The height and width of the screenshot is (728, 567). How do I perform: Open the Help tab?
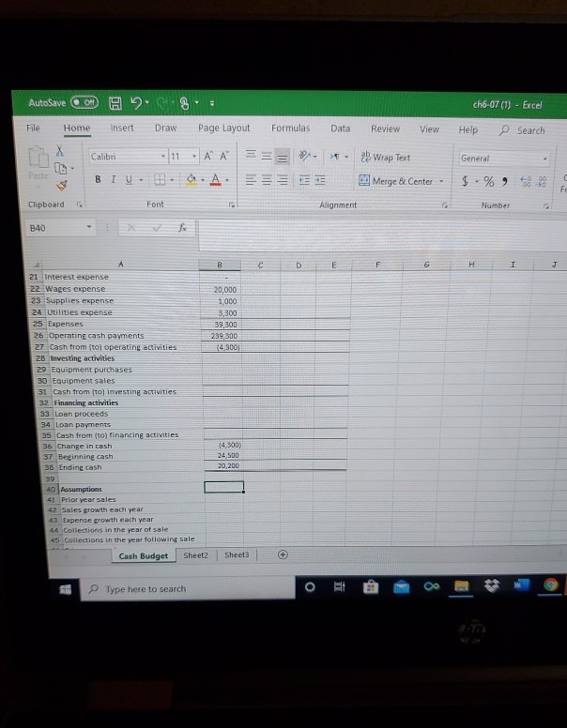(x=467, y=129)
